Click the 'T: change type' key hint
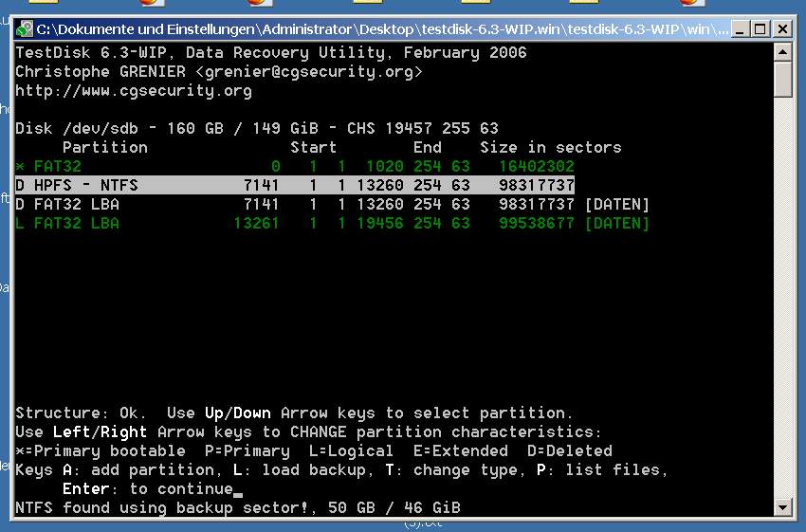The height and width of the screenshot is (532, 806). 450,469
